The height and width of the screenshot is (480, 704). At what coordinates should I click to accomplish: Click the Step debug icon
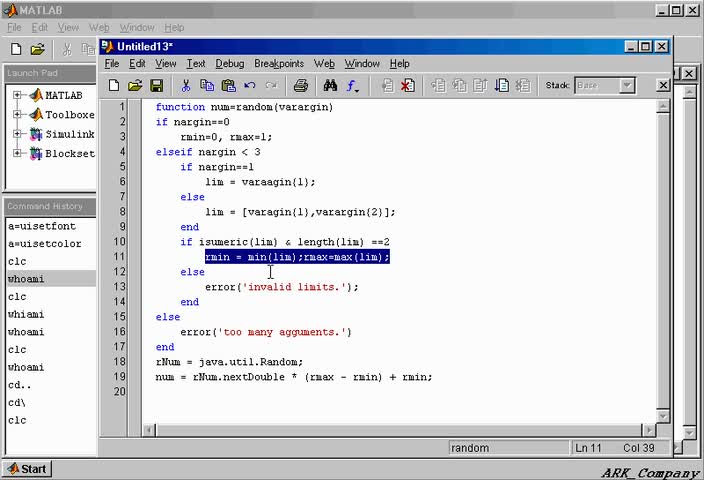tap(438, 85)
